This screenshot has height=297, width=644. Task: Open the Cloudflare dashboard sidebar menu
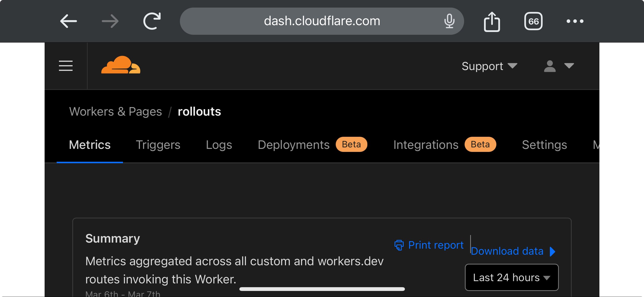(66, 66)
